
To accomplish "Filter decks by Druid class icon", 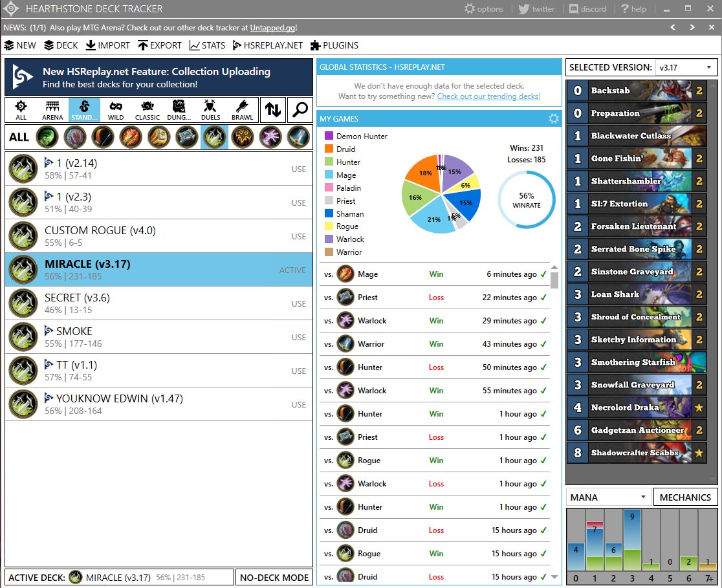I will 75,136.
